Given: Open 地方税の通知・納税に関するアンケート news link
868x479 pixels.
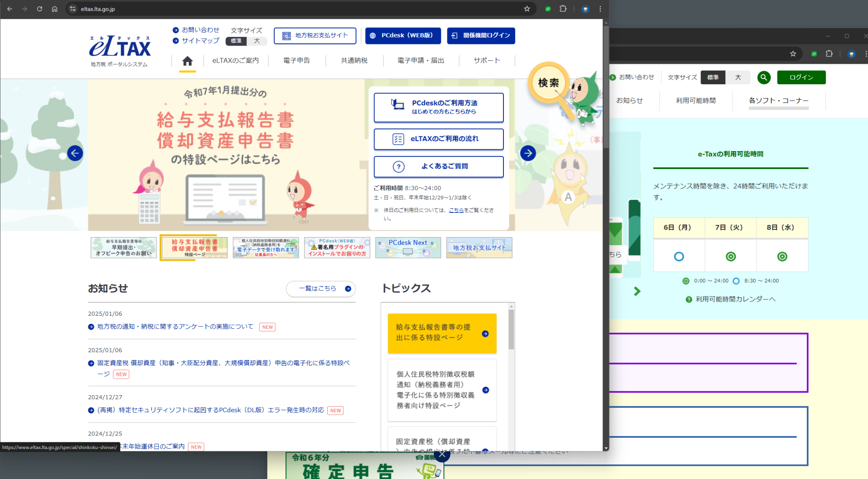Looking at the screenshot, I should tap(175, 327).
